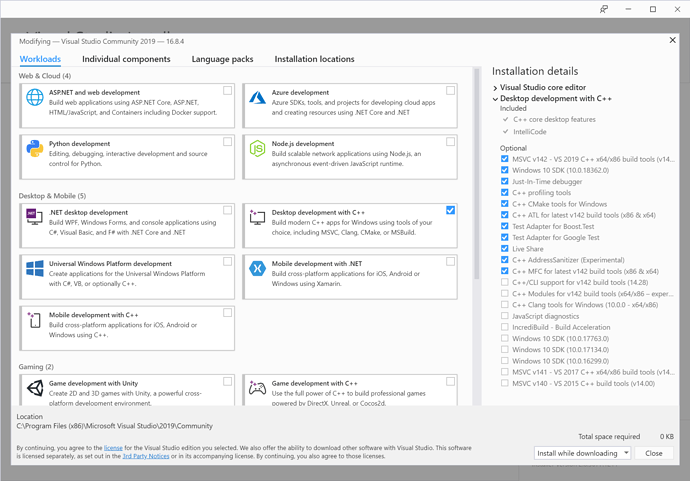
Task: Enable the ASP.NET and web development workload
Action: [x=228, y=90]
